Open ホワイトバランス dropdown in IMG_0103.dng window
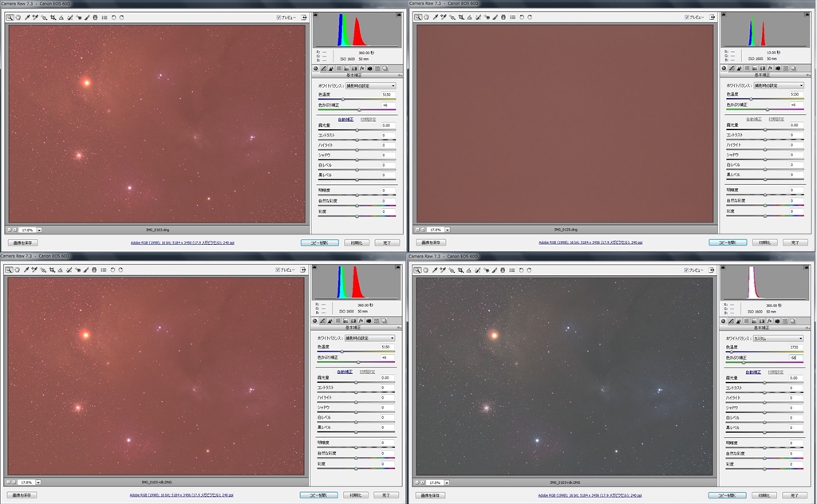This screenshot has height=504, width=817. coord(370,85)
